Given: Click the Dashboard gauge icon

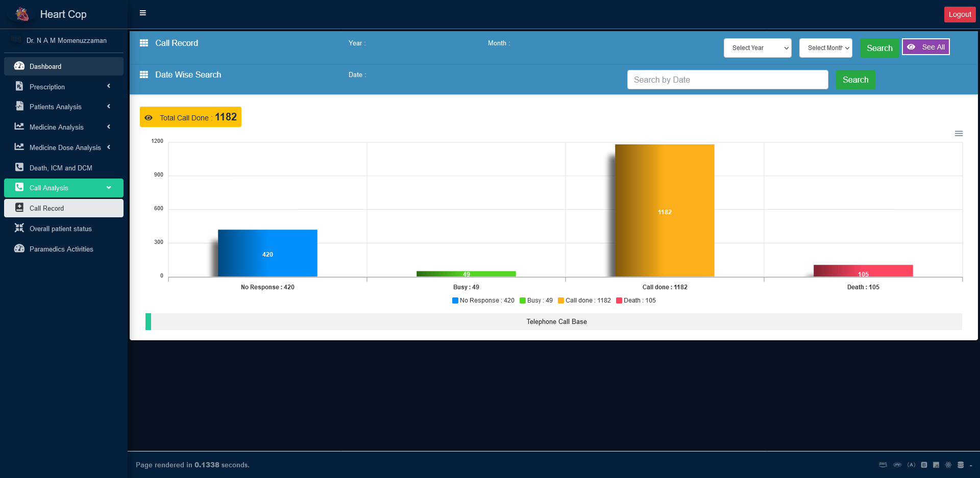Looking at the screenshot, I should [19, 66].
